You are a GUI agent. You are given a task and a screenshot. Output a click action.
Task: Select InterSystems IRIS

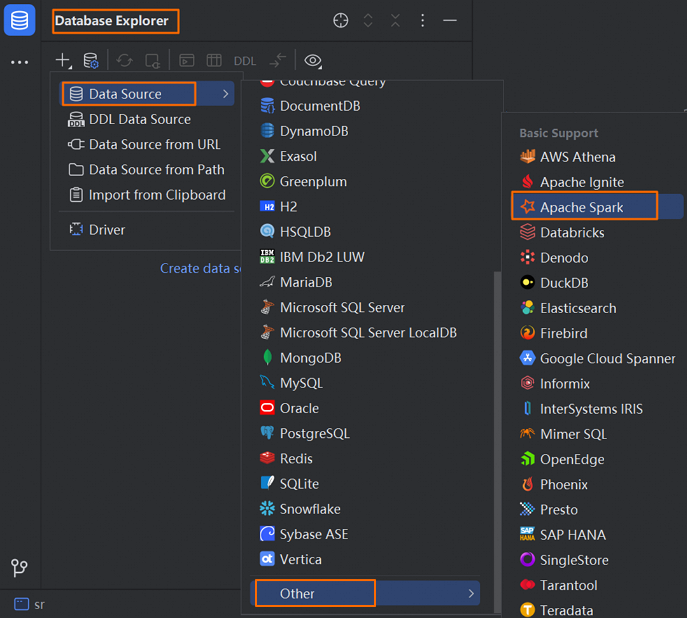click(597, 409)
